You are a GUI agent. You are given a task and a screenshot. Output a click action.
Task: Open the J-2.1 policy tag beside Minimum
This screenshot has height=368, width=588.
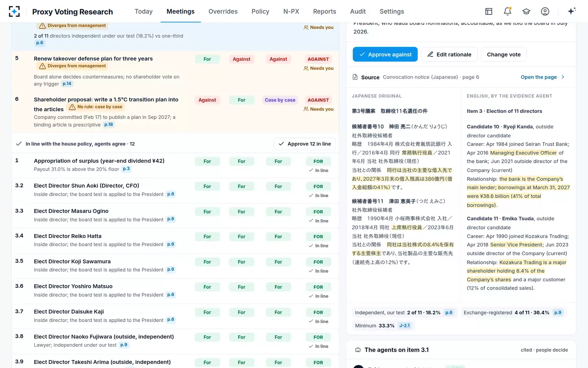click(x=405, y=325)
